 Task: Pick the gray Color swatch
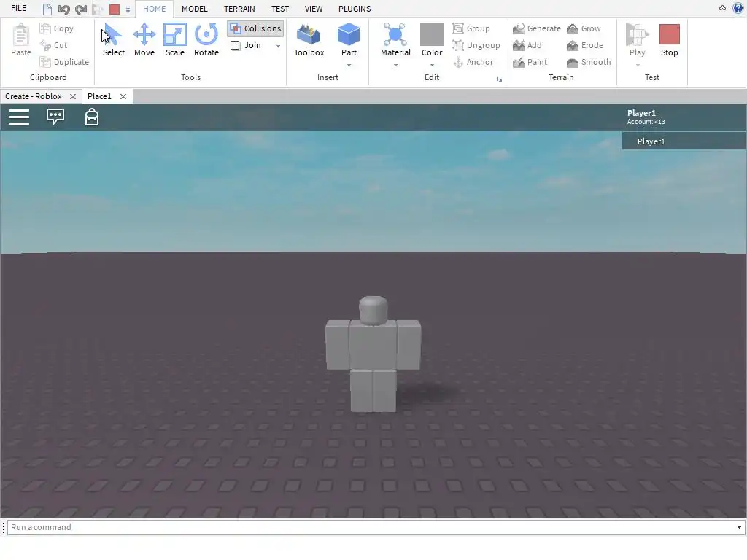pos(432,34)
